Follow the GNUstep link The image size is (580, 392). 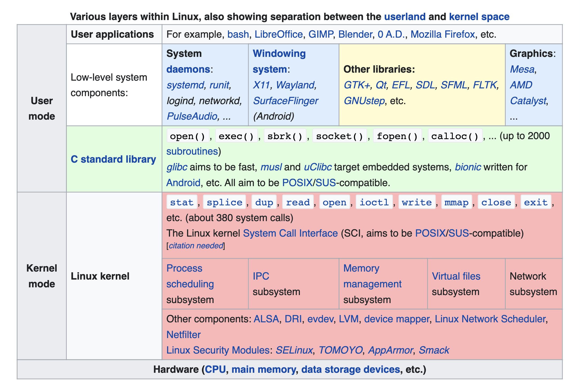364,101
